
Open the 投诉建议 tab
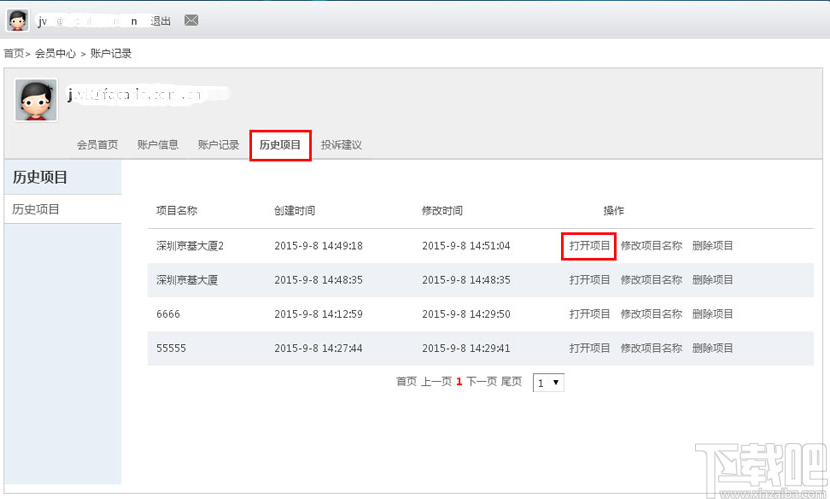tap(341, 144)
